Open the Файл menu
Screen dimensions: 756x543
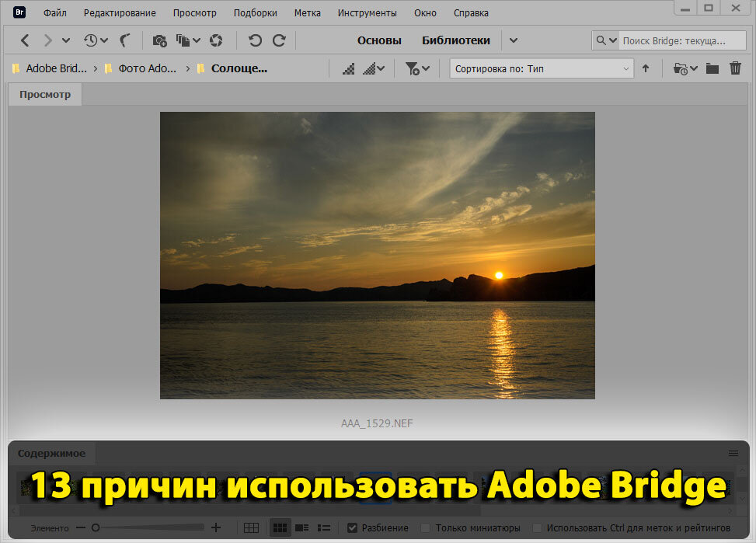click(54, 13)
